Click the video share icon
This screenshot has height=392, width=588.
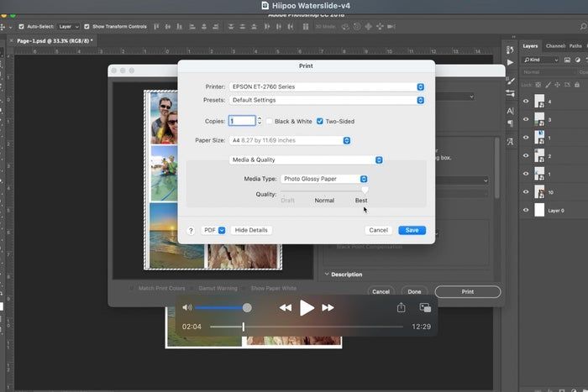tap(402, 307)
